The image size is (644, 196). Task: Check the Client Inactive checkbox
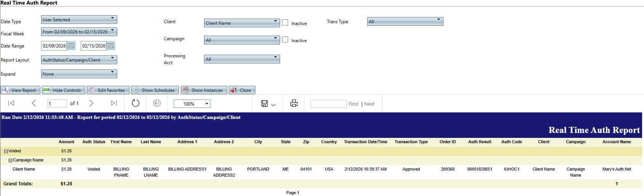tap(285, 22)
